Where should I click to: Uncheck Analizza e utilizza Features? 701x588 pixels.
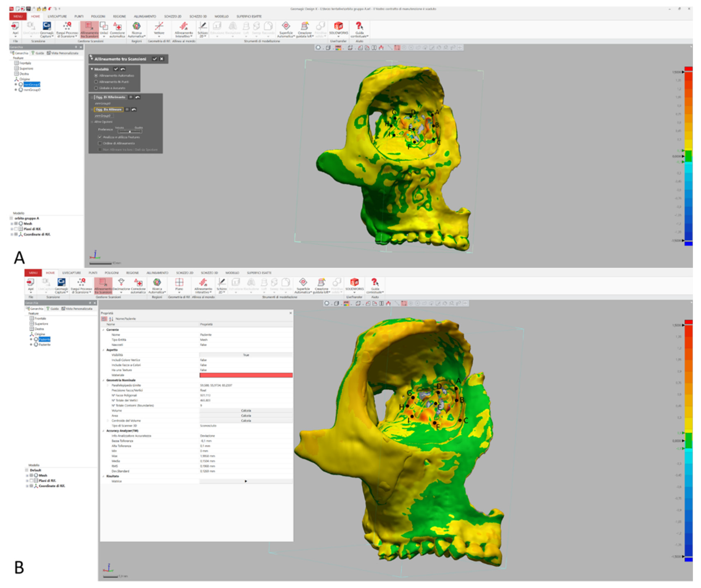tap(100, 137)
